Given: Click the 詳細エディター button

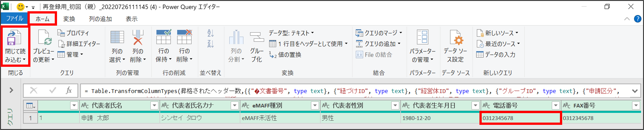Looking at the screenshot, I should 80,44.
